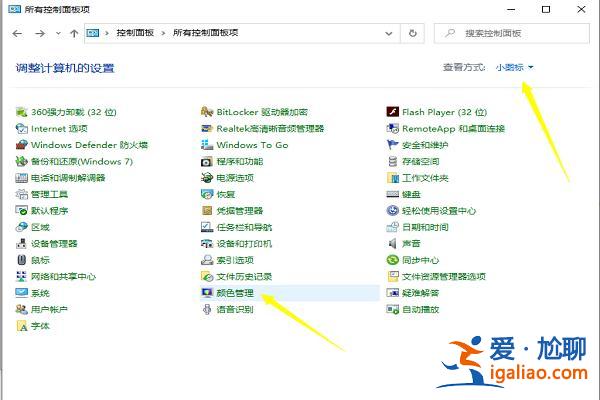600x400 pixels.
Task: Open the 电源选项 icon
Action: [x=207, y=178]
